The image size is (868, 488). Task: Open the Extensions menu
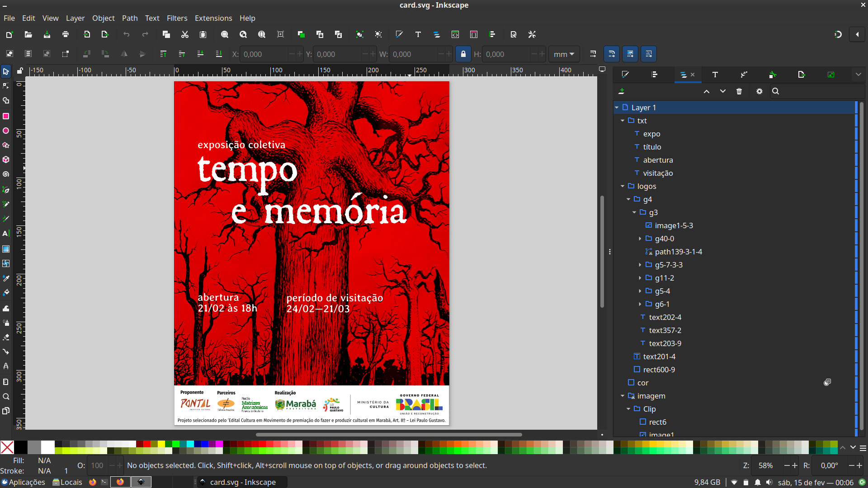coord(213,18)
